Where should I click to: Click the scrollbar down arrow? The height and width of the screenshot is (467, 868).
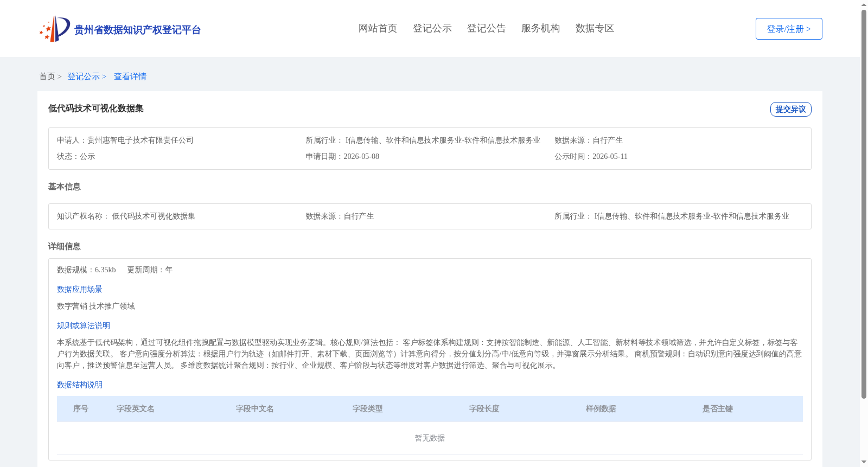tap(864, 462)
